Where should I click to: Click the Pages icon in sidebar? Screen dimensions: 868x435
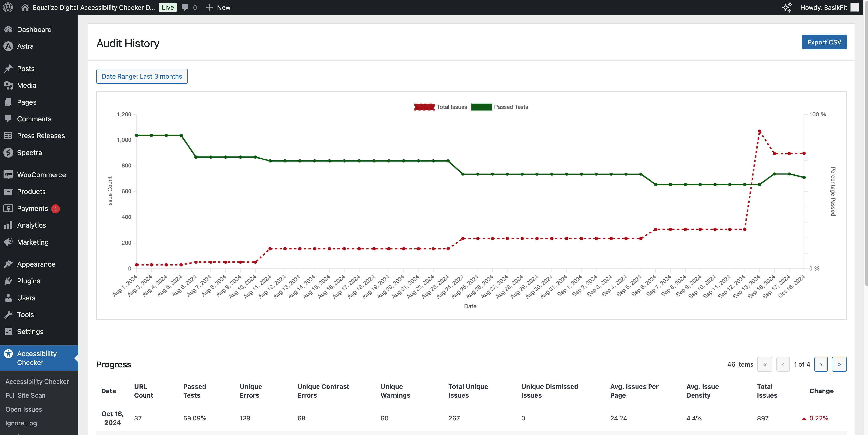pos(8,102)
